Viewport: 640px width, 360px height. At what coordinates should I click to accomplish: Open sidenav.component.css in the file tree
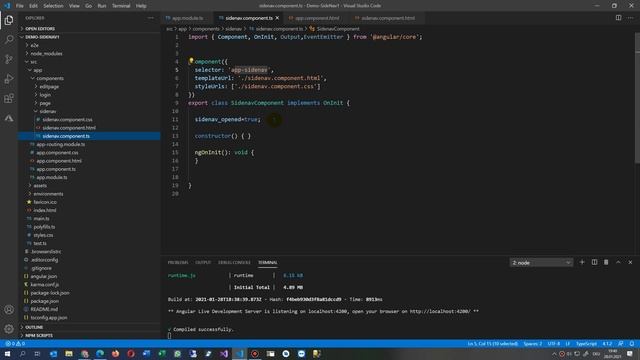tap(67, 120)
